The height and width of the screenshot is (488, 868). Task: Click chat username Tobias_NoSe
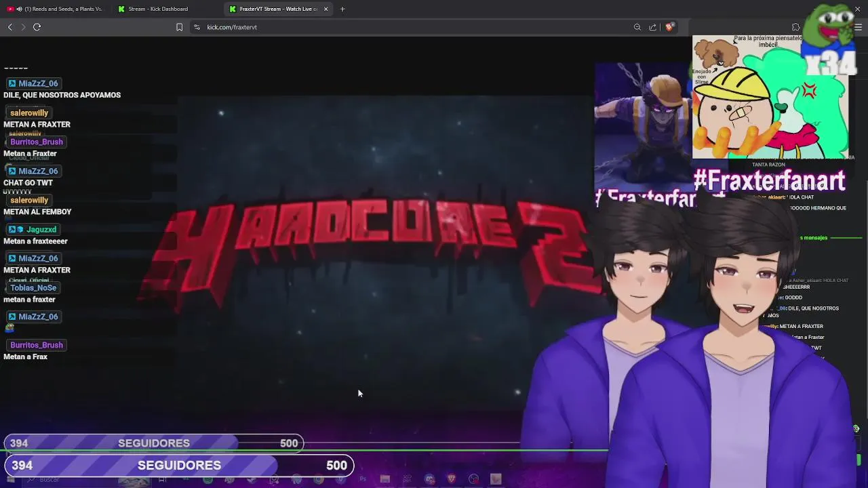pyautogui.click(x=33, y=287)
